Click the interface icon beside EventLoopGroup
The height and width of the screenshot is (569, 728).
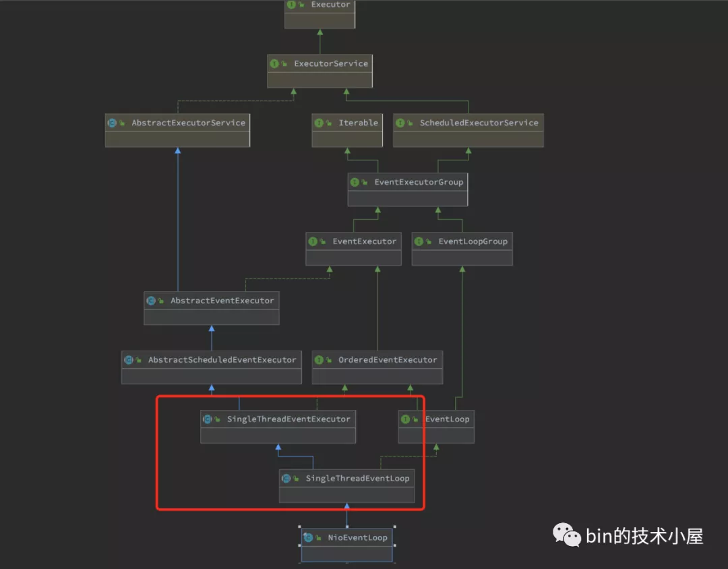pyautogui.click(x=419, y=241)
